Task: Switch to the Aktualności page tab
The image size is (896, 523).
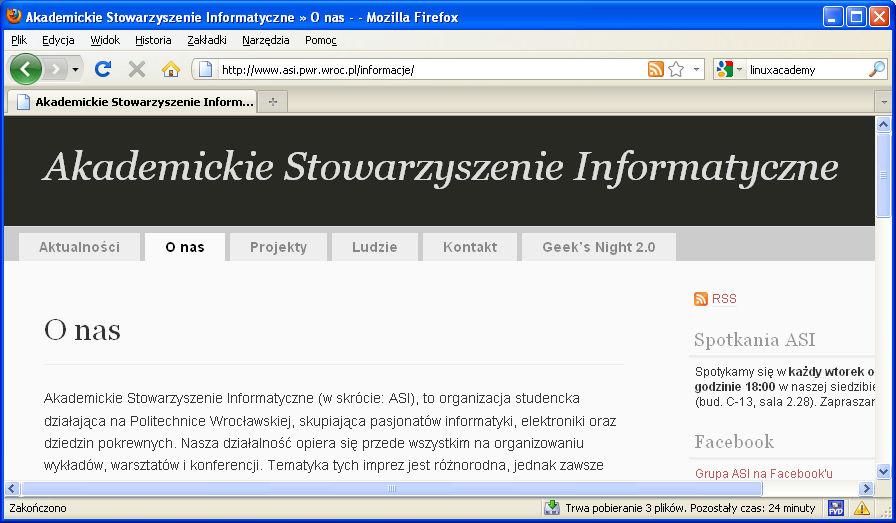Action: click(79, 247)
